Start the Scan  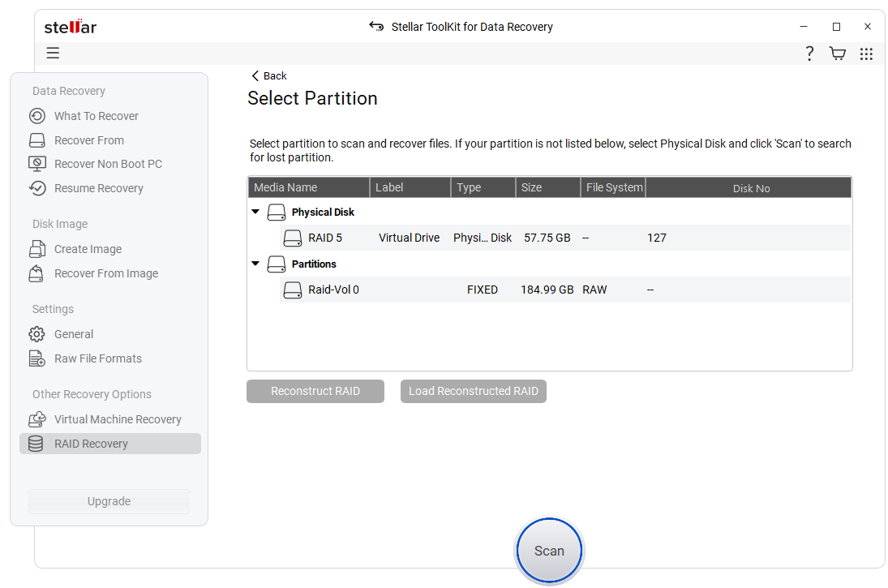click(549, 551)
